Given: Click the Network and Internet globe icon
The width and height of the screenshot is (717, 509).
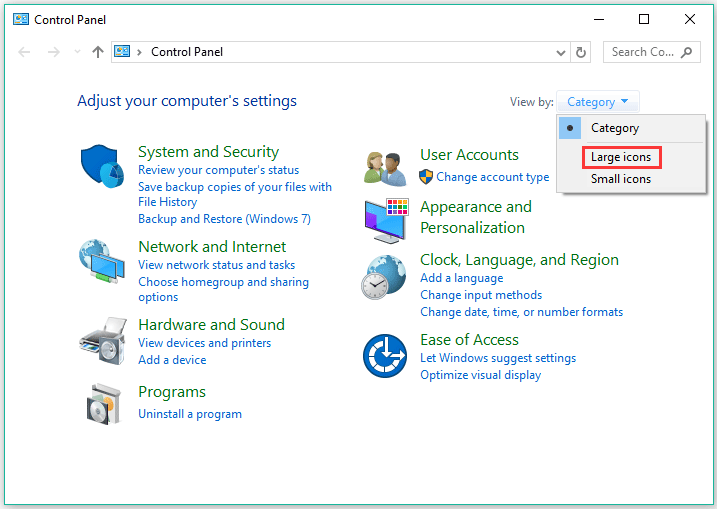Looking at the screenshot, I should 102,261.
